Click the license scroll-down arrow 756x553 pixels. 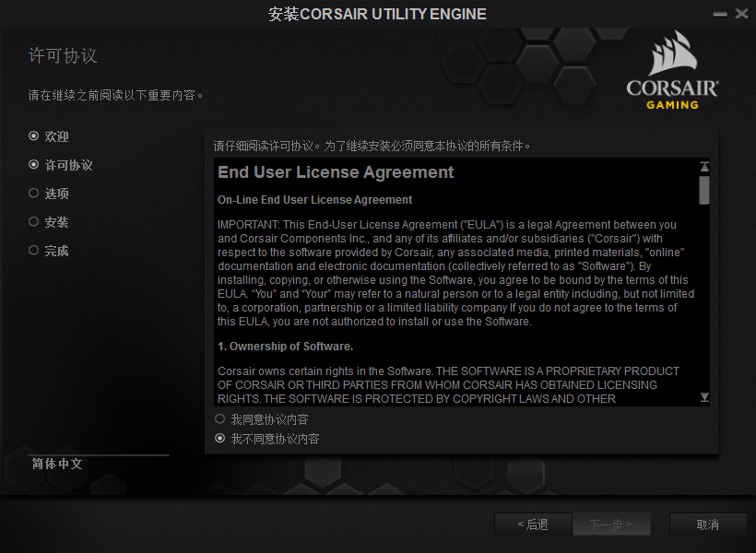pyautogui.click(x=704, y=397)
